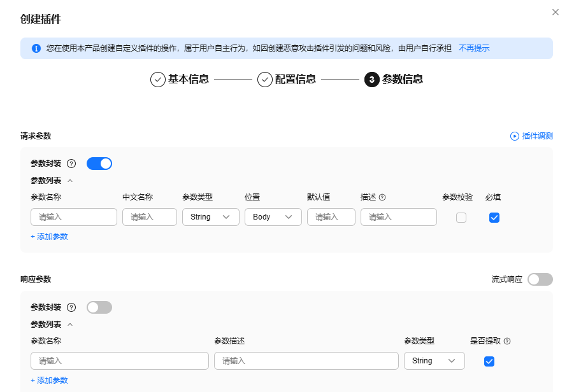Collapse the request 参数列表 section

pyautogui.click(x=70, y=181)
